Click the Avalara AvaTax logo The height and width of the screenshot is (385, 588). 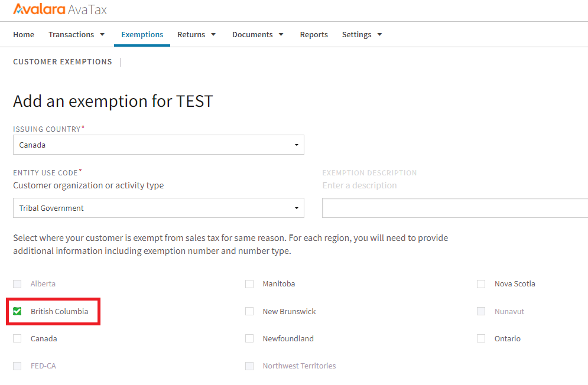(x=60, y=10)
